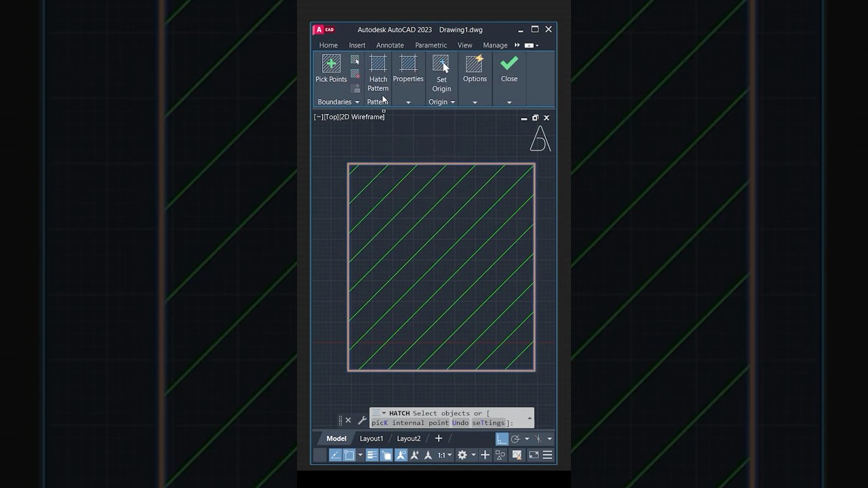
Task: Toggle Ortho Mode in the status bar
Action: coord(502,439)
